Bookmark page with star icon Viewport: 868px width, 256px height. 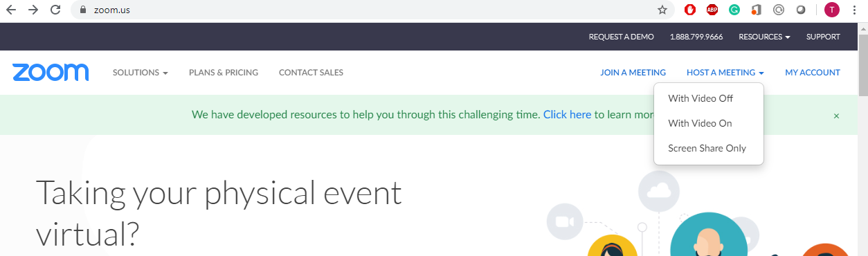662,10
